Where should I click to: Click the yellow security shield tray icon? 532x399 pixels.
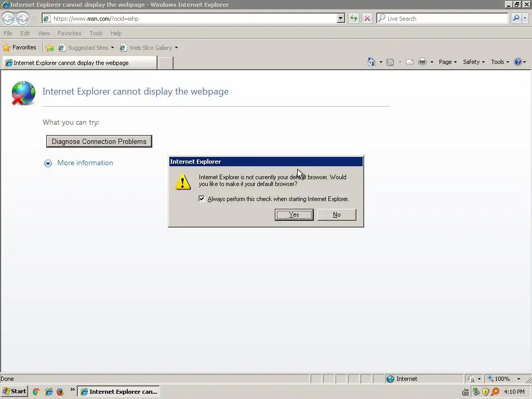pos(486,392)
